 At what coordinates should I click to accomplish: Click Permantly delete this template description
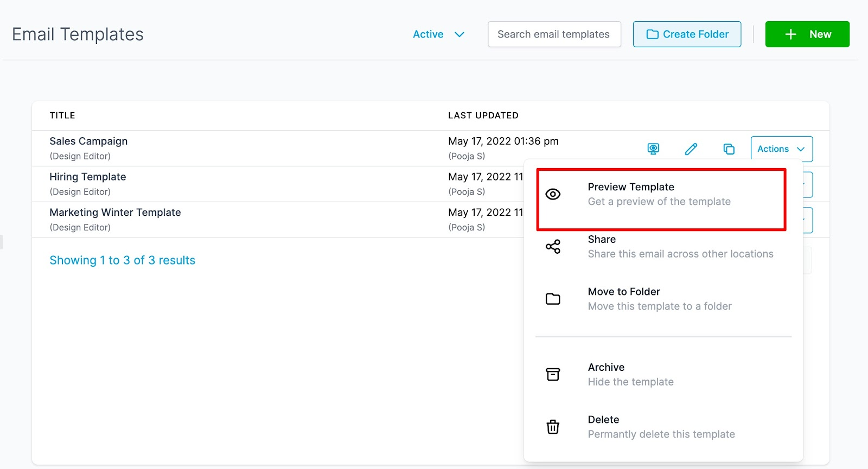click(661, 434)
